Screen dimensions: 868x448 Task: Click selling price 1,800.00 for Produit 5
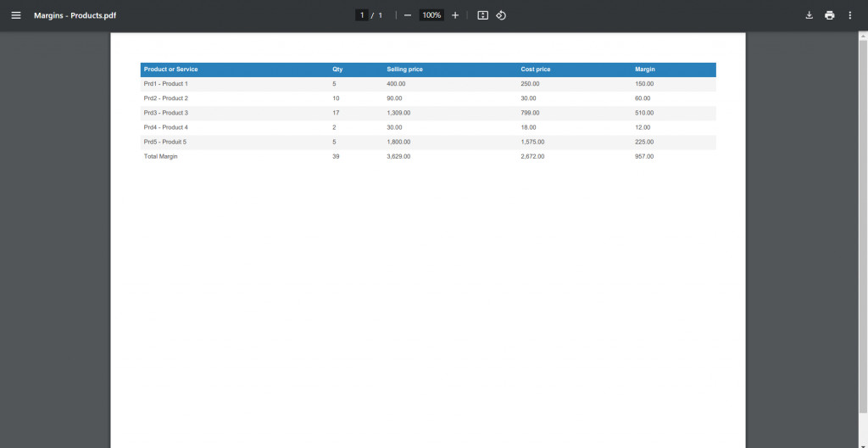(398, 142)
